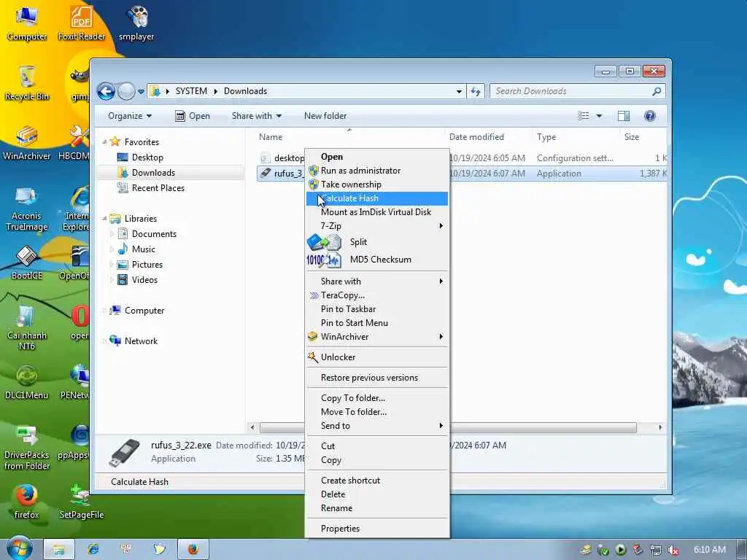Refresh the Downloads folder view
This screenshot has width=747, height=560.
coord(476,91)
